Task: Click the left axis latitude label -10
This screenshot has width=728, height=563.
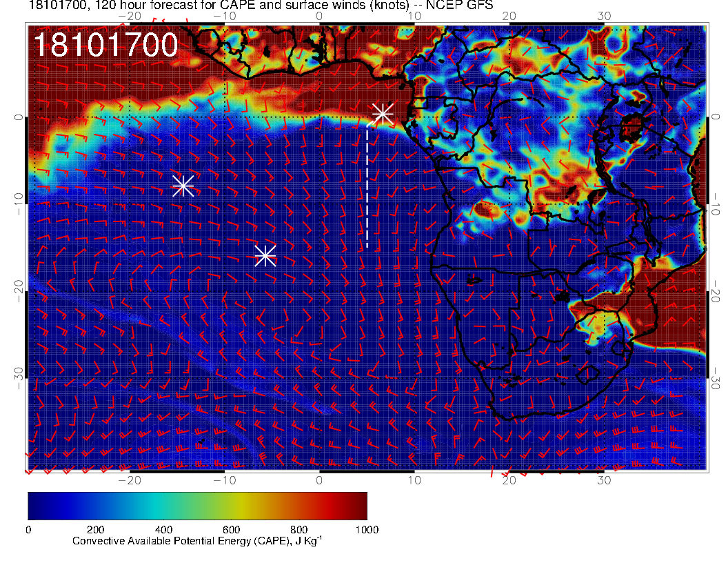Action: (x=18, y=204)
